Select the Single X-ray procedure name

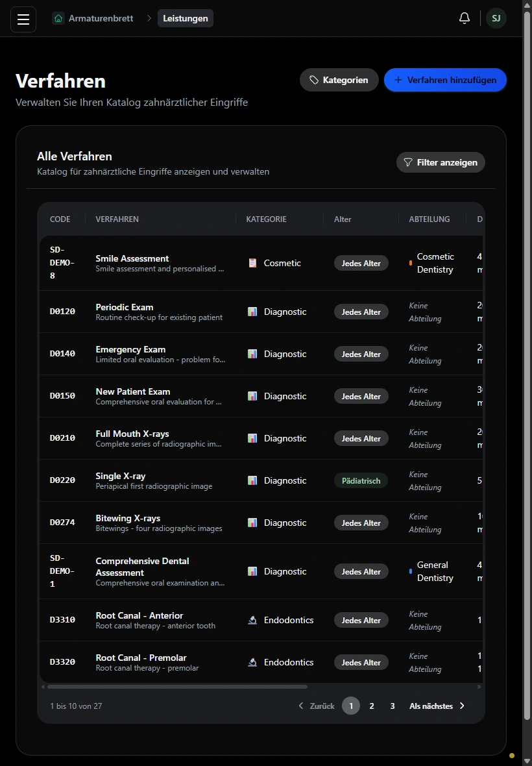click(x=121, y=476)
